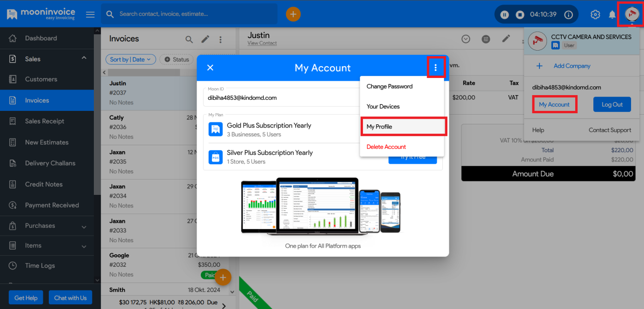Click the plus icon next to Add Company
The width and height of the screenshot is (644, 309).
click(x=539, y=66)
